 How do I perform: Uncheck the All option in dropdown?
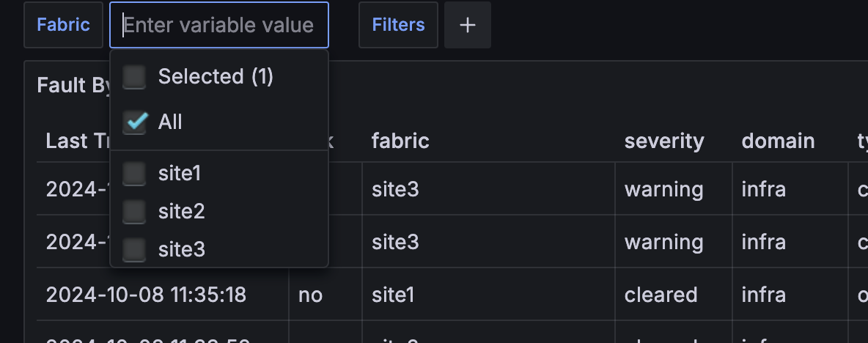point(134,122)
